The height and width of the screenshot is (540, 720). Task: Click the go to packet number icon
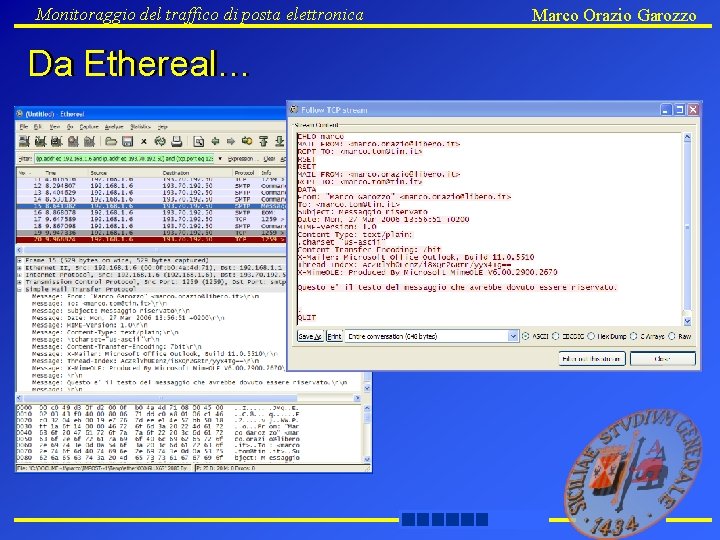click(x=247, y=141)
